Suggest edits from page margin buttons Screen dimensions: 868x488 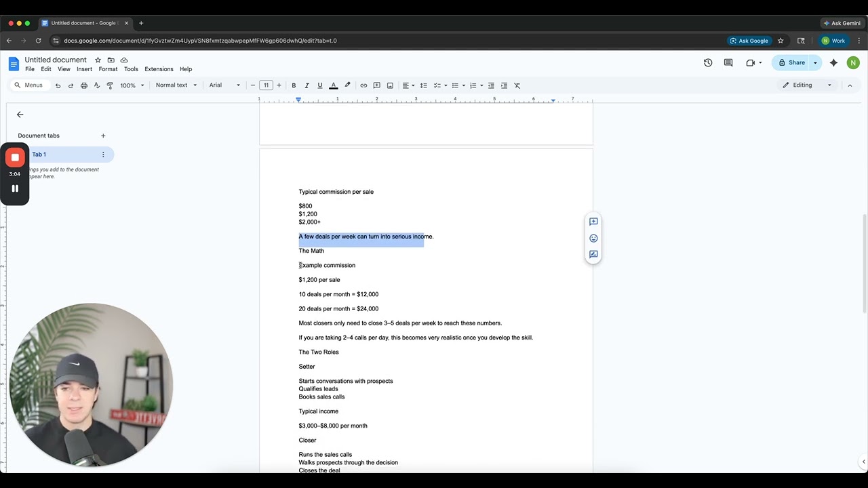[x=593, y=254]
